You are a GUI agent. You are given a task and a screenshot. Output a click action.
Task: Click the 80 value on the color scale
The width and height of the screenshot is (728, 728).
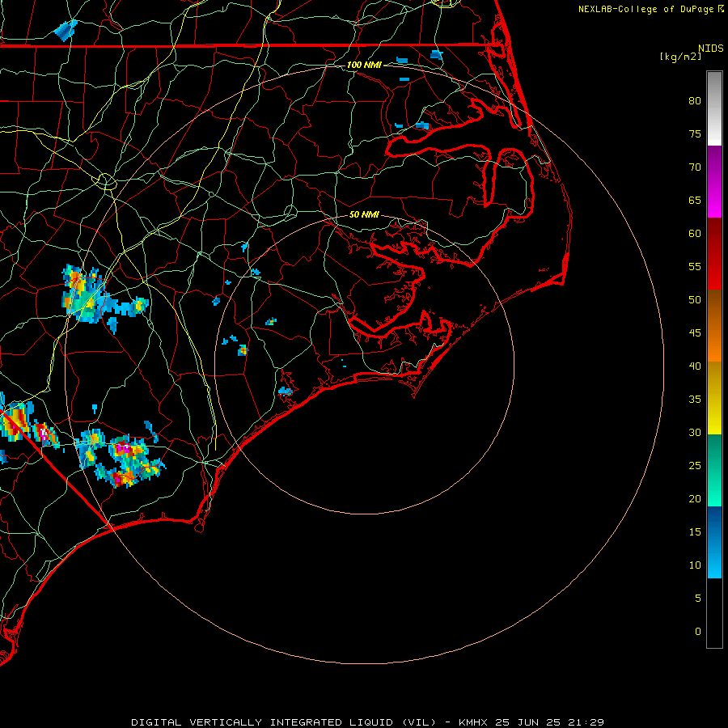[x=695, y=101]
